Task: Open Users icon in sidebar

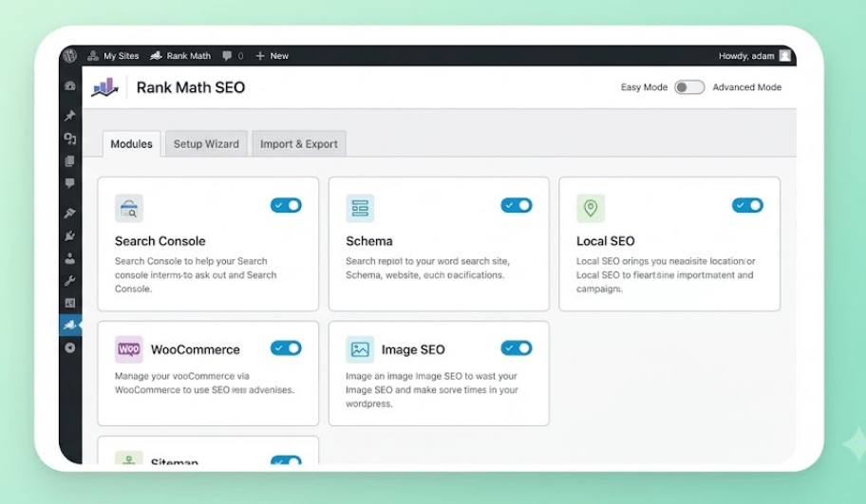Action: [x=70, y=258]
